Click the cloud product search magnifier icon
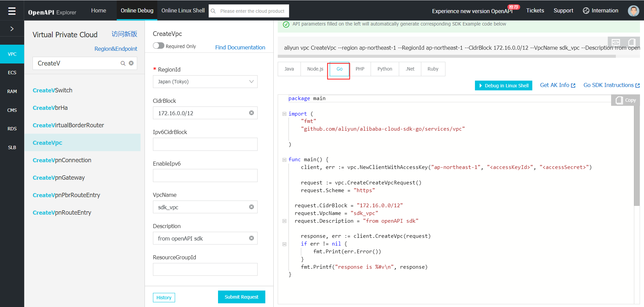 click(x=213, y=11)
